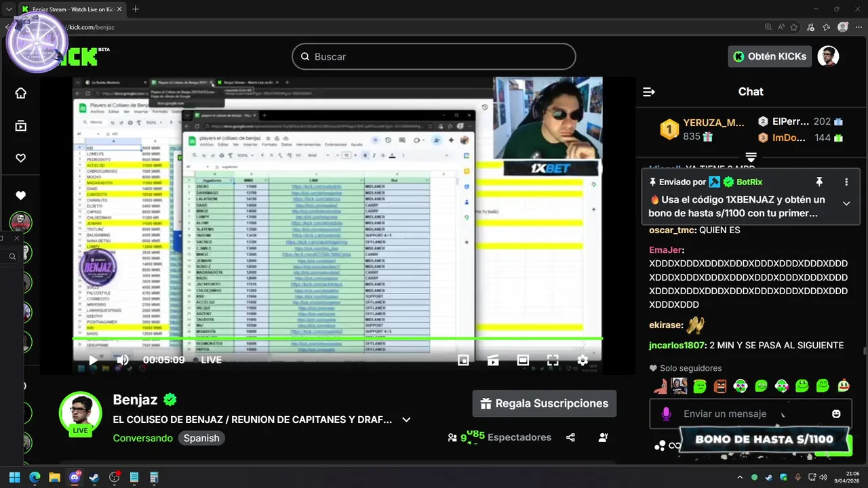Open the Conversando category link
The image size is (868, 488).
pyautogui.click(x=142, y=438)
